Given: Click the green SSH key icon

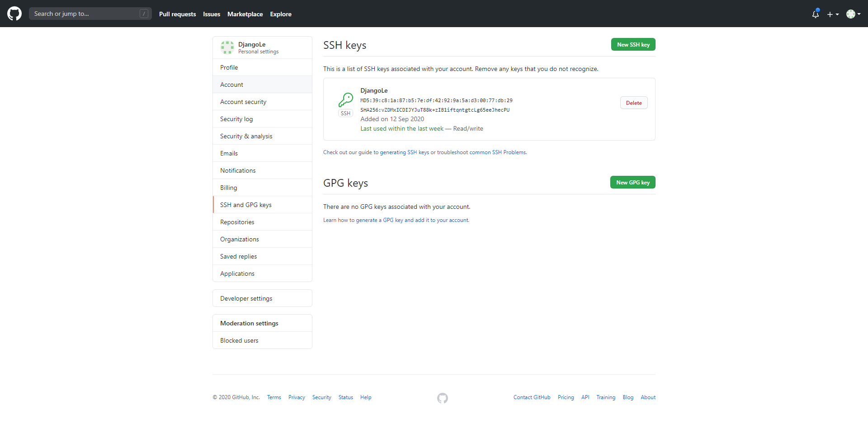Looking at the screenshot, I should point(346,99).
